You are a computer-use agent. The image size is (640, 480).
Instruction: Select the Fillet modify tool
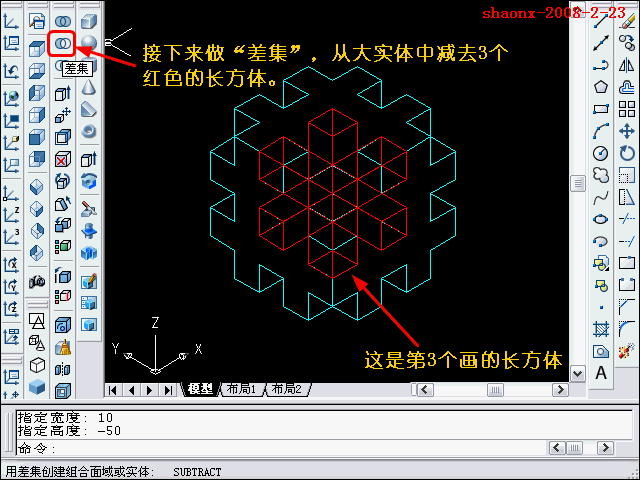point(627,329)
